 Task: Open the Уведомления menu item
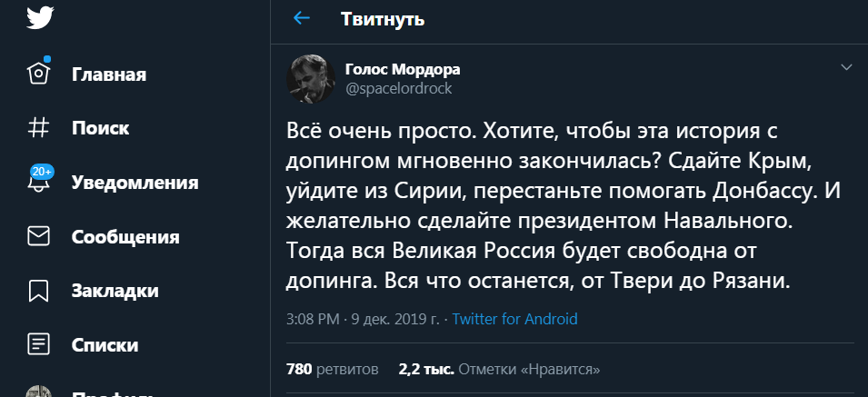click(135, 183)
